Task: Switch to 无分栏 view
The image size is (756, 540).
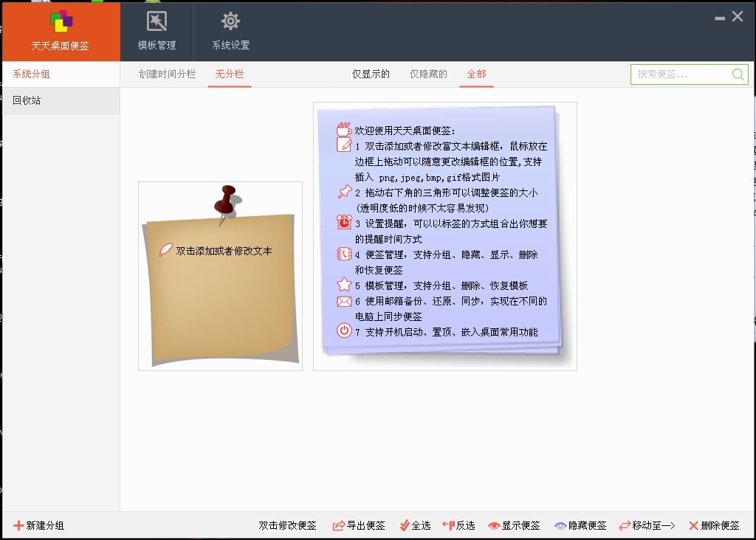Action: (230, 75)
